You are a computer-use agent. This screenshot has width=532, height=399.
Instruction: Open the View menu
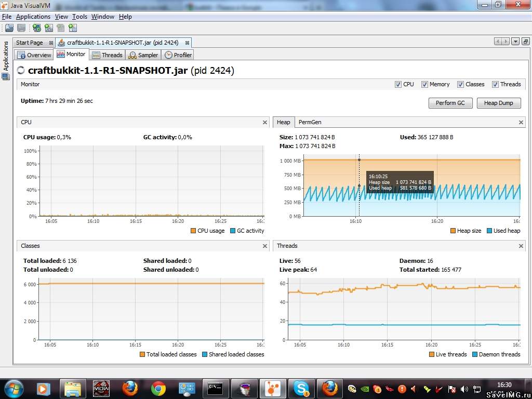[x=61, y=17]
